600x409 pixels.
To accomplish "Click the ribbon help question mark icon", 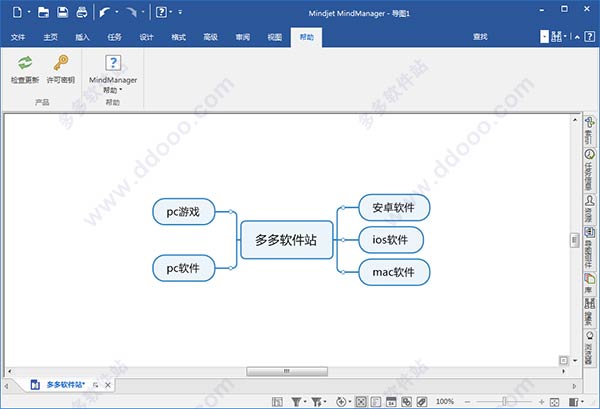I will [590, 37].
